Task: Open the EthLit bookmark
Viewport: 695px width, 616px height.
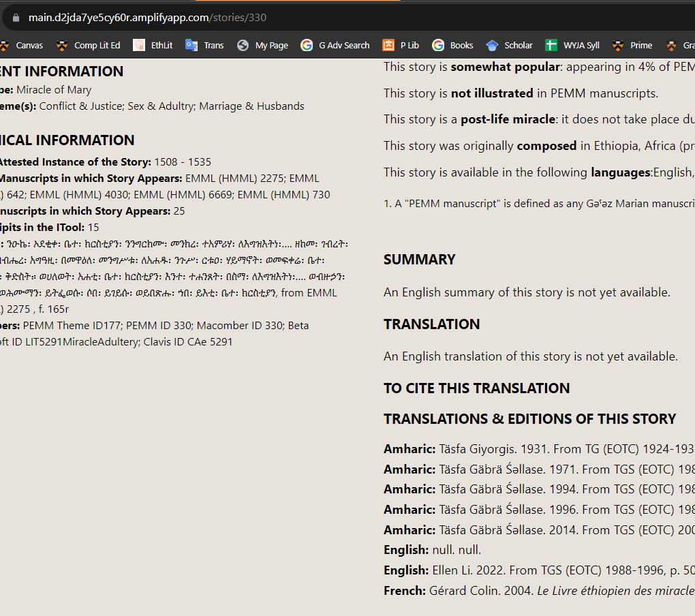Action: [157, 45]
